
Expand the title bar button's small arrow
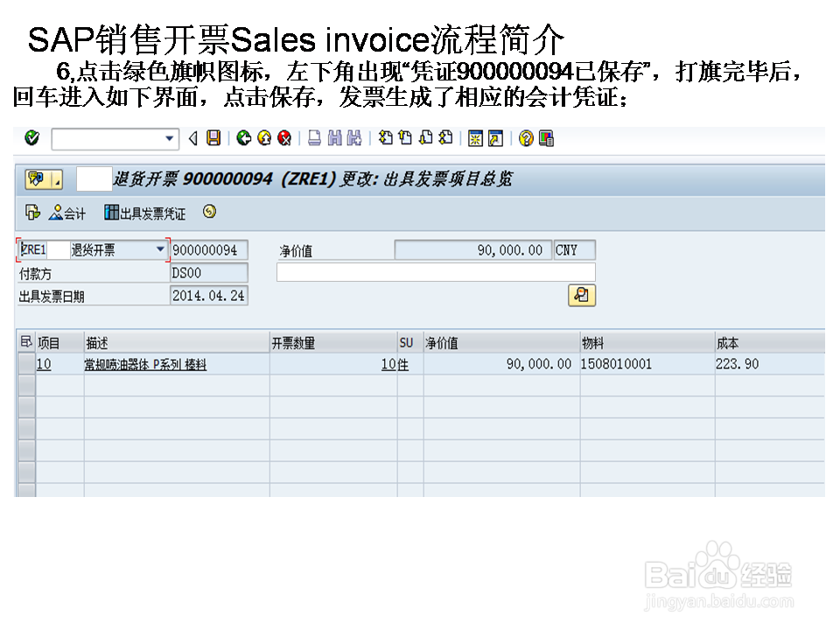pyautogui.click(x=57, y=180)
